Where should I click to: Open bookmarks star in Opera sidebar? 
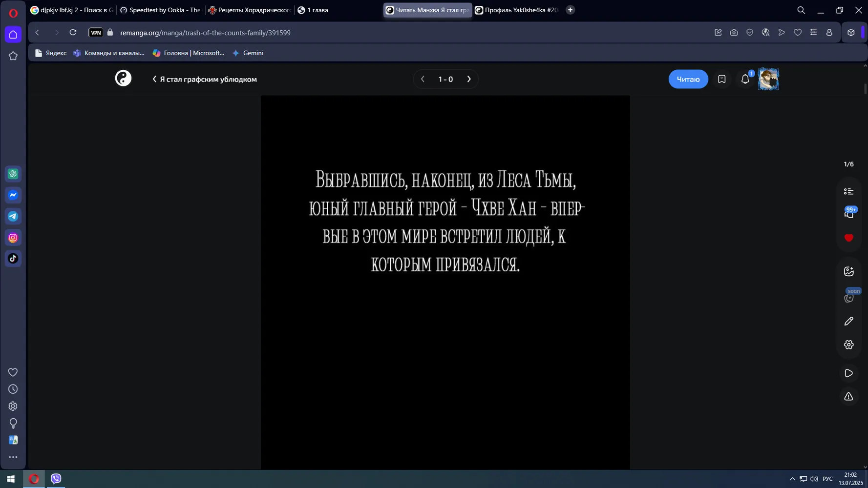(13, 56)
